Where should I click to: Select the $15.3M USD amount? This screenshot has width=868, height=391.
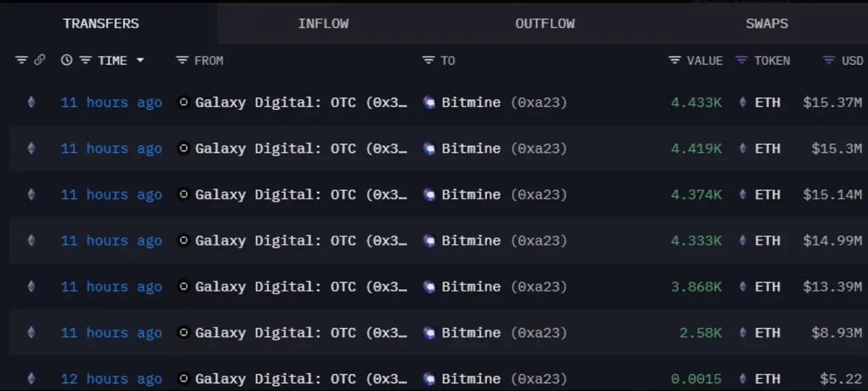coord(837,148)
